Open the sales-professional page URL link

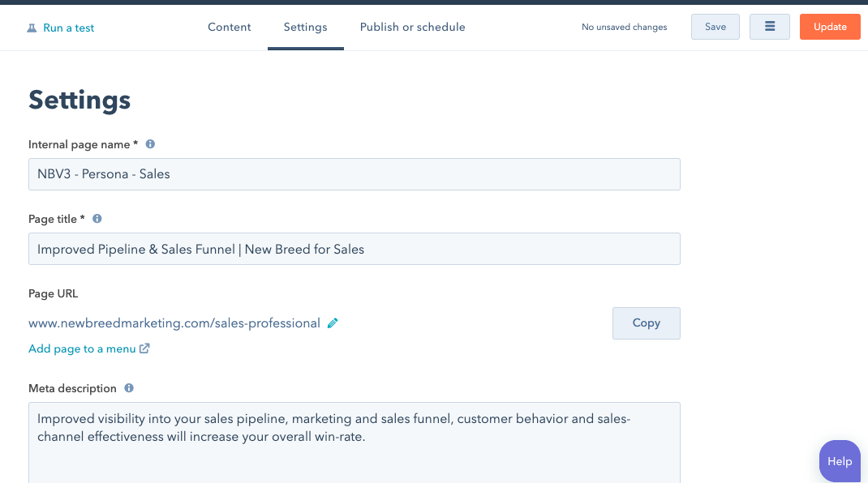coord(174,323)
